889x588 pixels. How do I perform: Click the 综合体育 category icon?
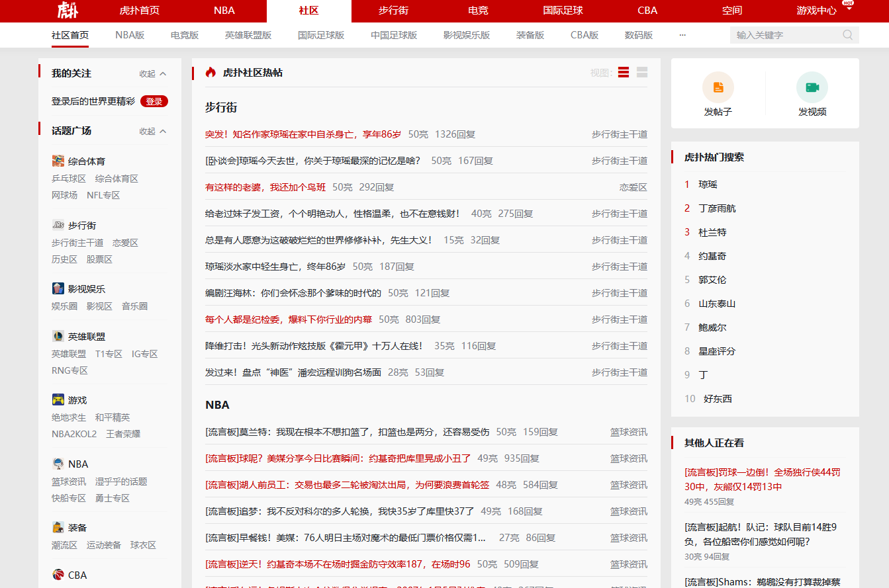[58, 161]
